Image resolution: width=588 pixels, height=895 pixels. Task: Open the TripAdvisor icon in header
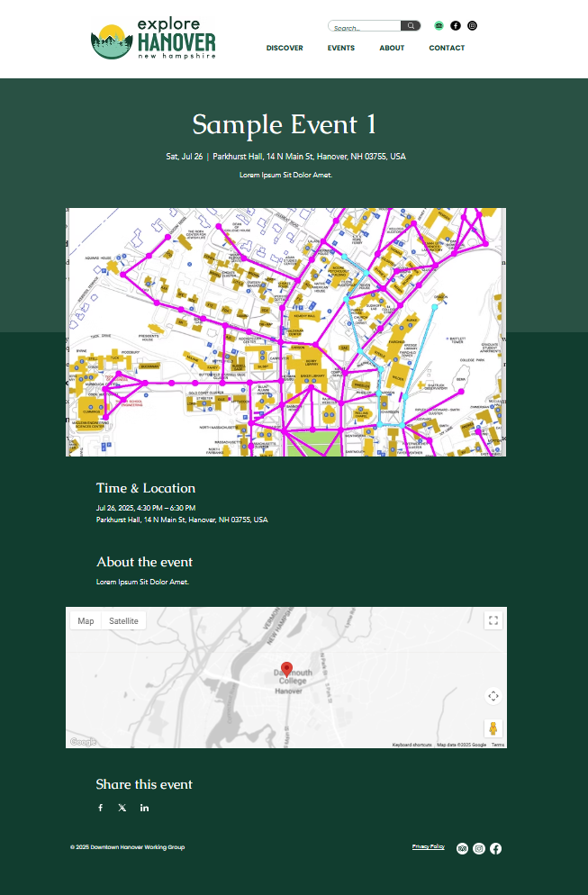(x=439, y=26)
